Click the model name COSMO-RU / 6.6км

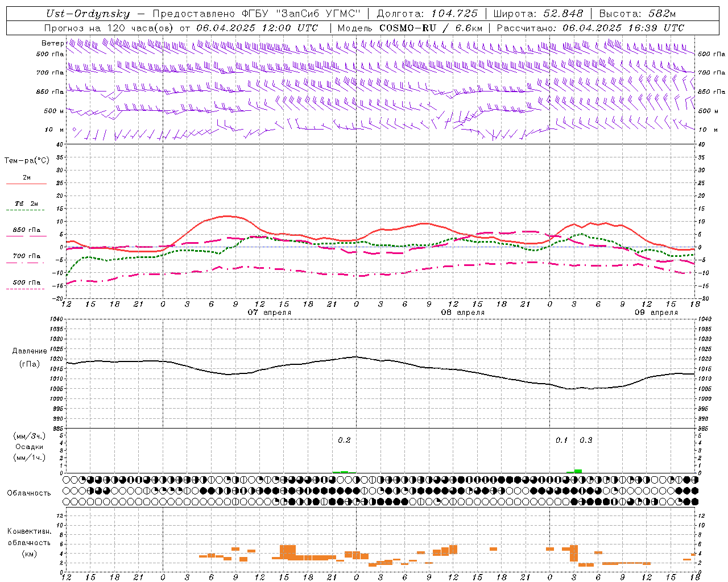(431, 27)
